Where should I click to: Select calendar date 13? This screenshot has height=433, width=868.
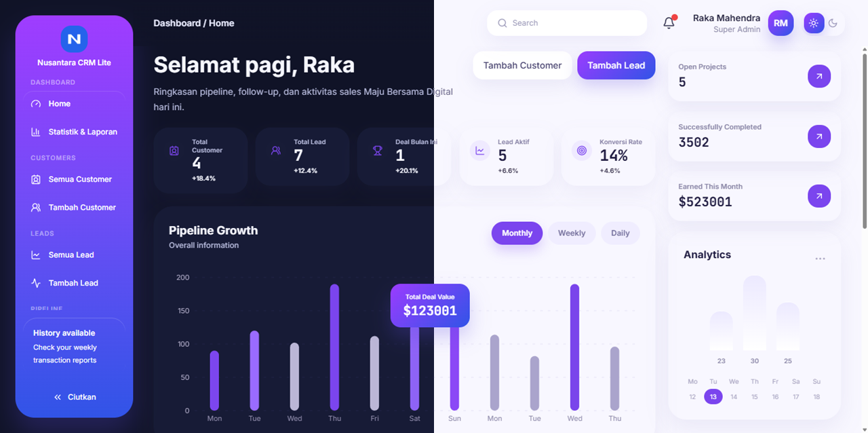(x=713, y=396)
